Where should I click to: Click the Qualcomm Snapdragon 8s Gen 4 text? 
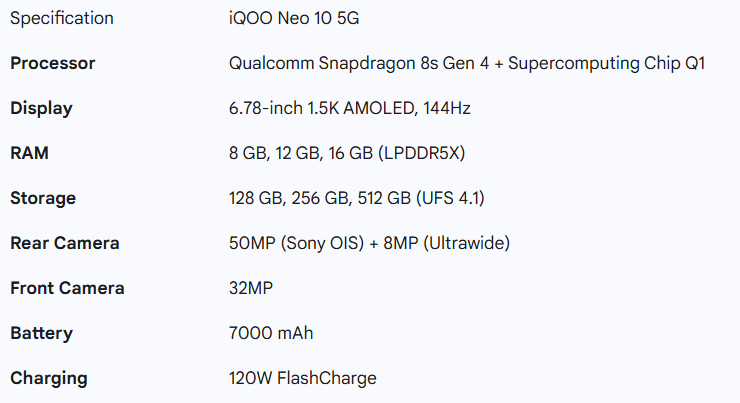point(362,63)
